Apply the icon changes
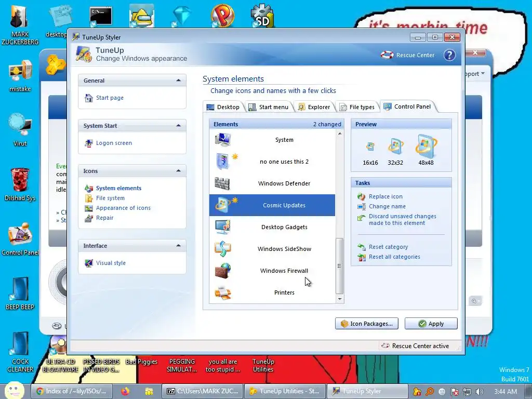 coord(431,323)
